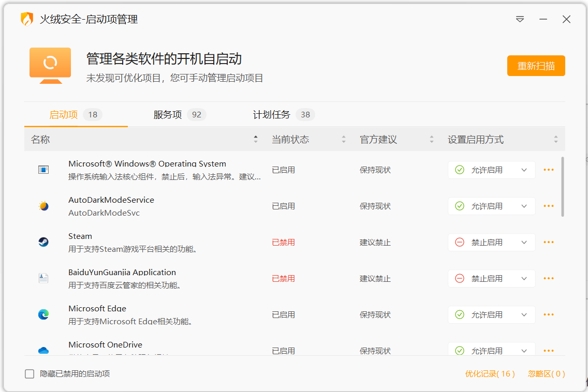
Task: Click 保持现状 suggestion for Microsoft Edge
Action: [375, 315]
